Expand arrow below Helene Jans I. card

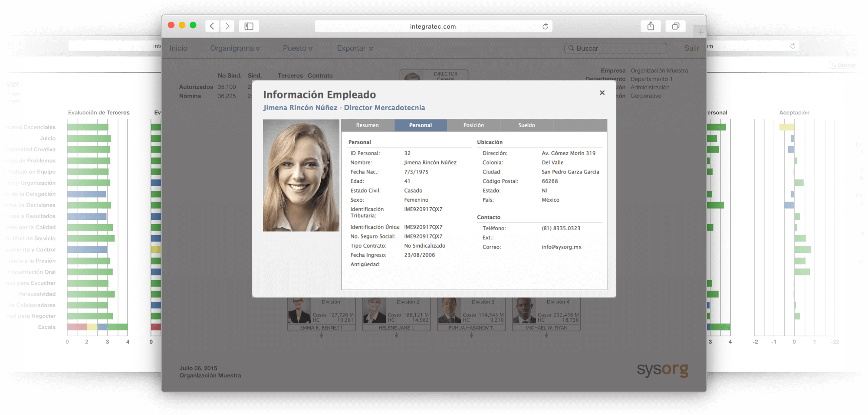coord(397,335)
